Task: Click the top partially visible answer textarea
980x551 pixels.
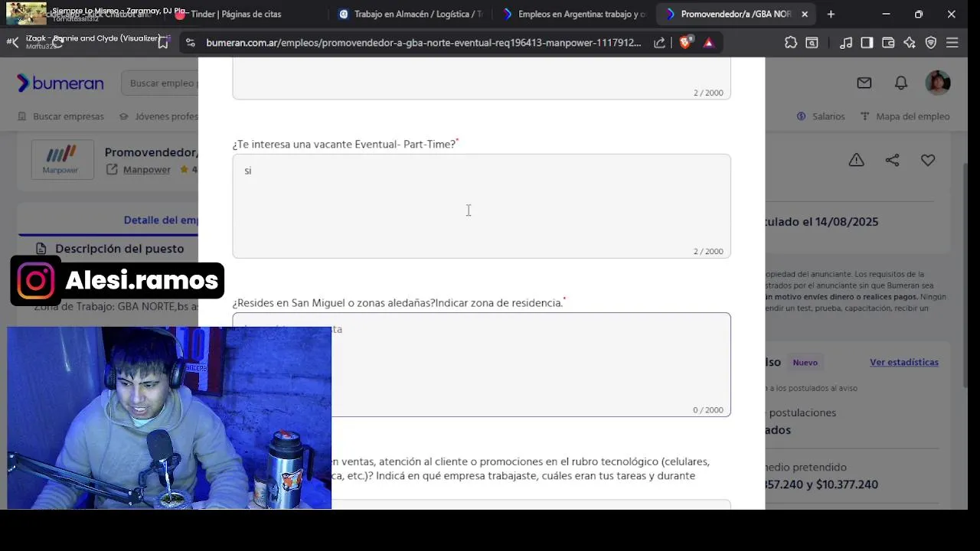Action: click(482, 78)
